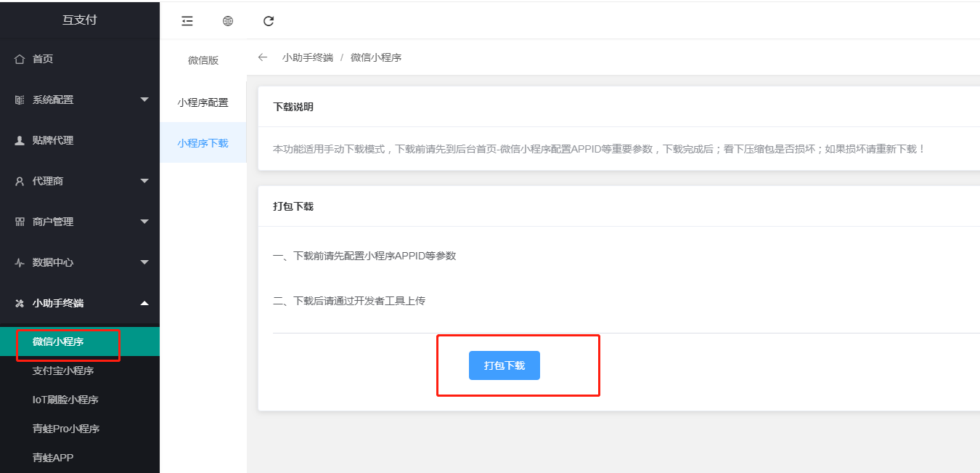980x473 pixels.
Task: Go back using the breadcrumb arrow icon
Action: click(263, 57)
